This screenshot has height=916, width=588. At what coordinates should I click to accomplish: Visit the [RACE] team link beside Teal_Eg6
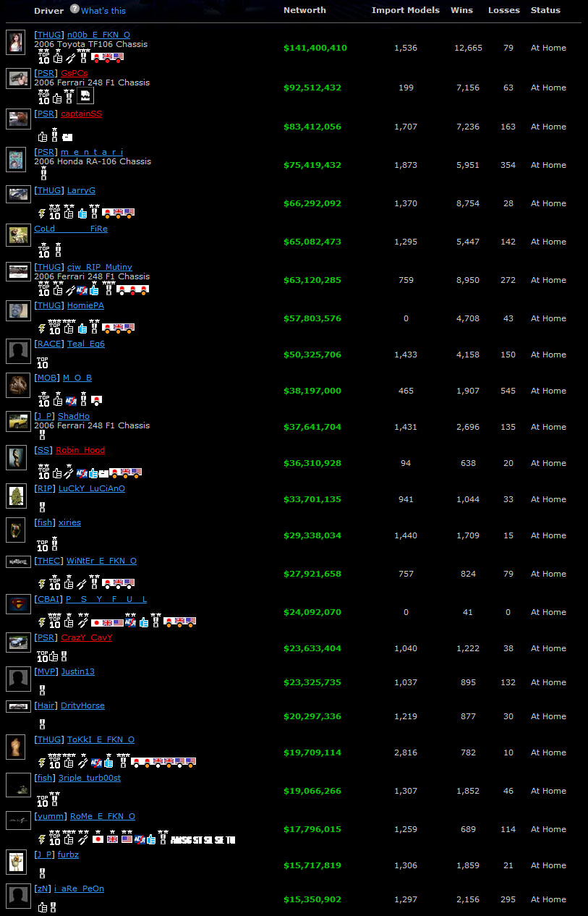[49, 344]
